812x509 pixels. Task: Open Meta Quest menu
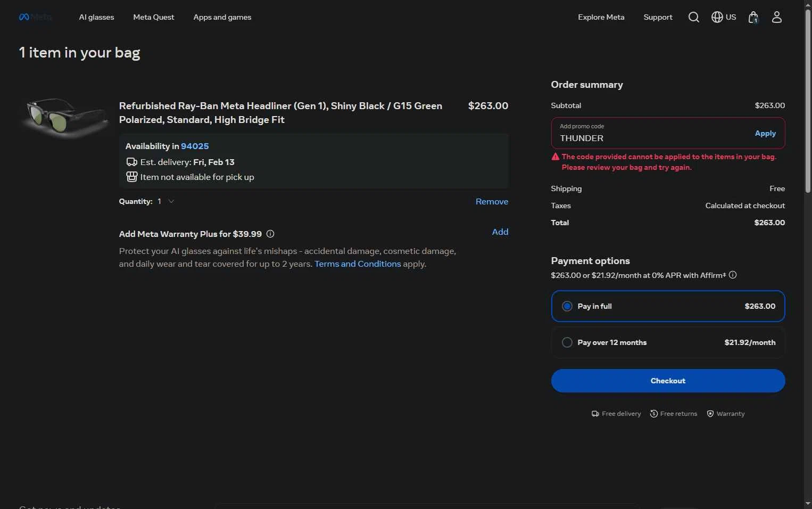(x=153, y=17)
